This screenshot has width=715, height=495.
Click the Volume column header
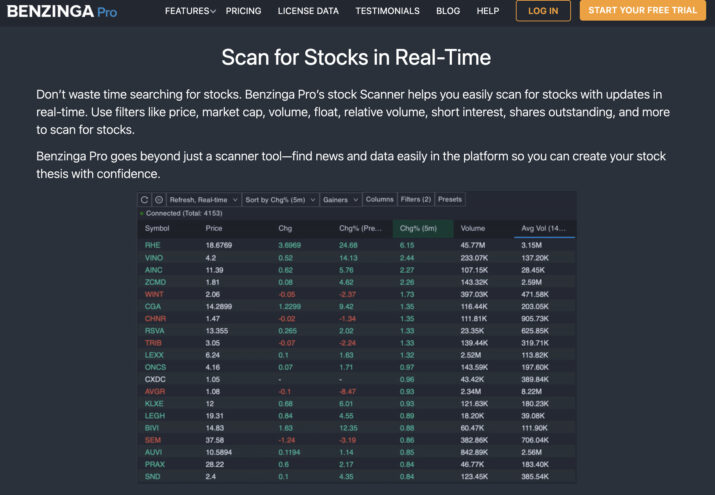tap(473, 228)
